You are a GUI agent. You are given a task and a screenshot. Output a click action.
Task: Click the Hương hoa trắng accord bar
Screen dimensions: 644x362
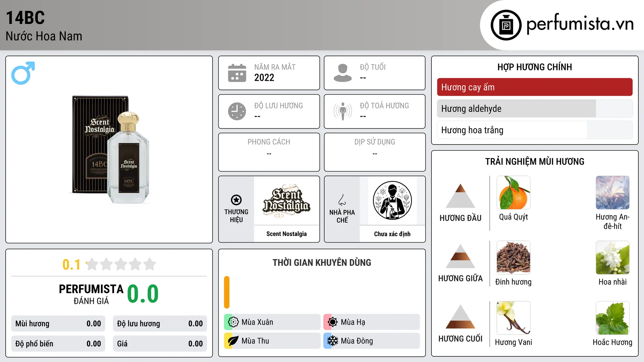(x=535, y=130)
